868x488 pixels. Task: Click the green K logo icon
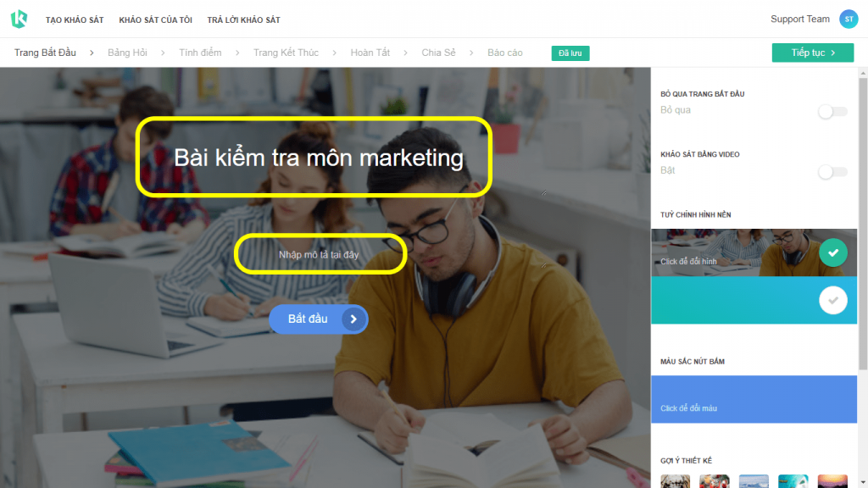[x=19, y=19]
